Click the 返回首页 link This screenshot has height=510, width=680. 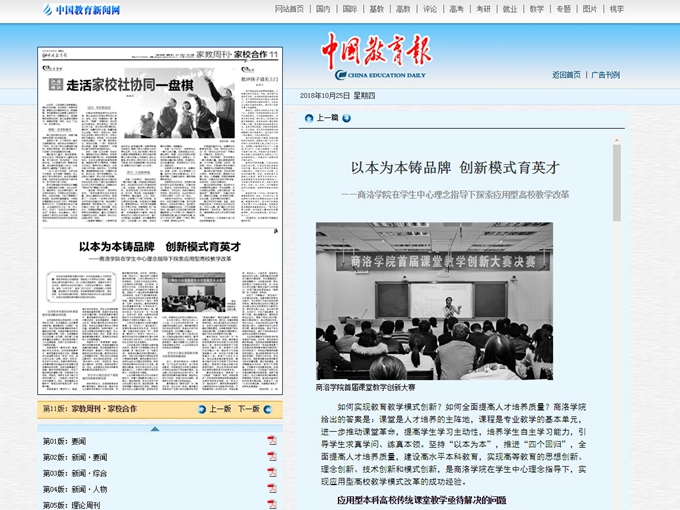[x=566, y=75]
